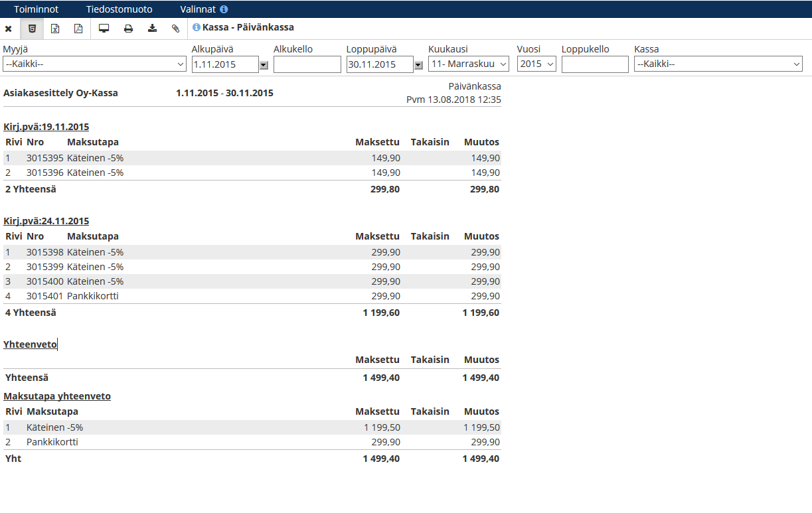Select receipt number 3015395
Screen dimensions: 812x513
click(45, 158)
